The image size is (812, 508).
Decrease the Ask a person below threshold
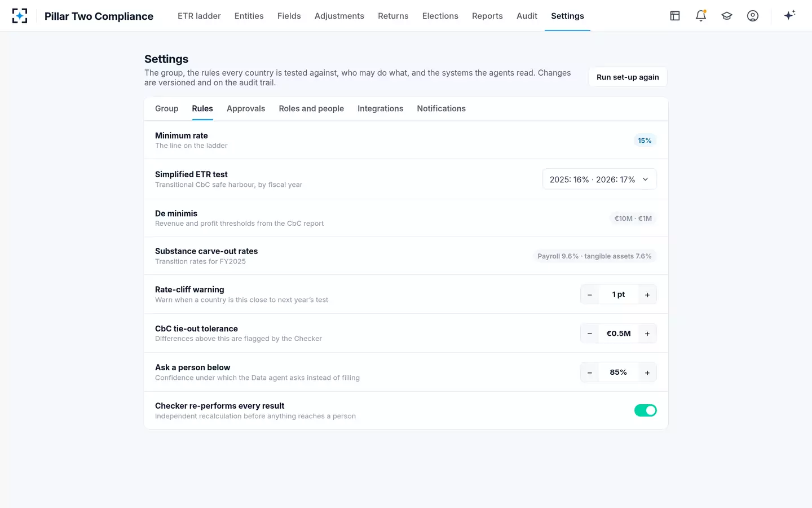click(590, 373)
